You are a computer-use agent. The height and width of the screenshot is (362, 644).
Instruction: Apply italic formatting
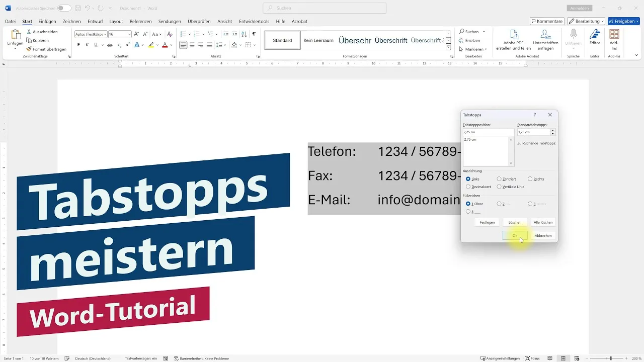click(87, 44)
